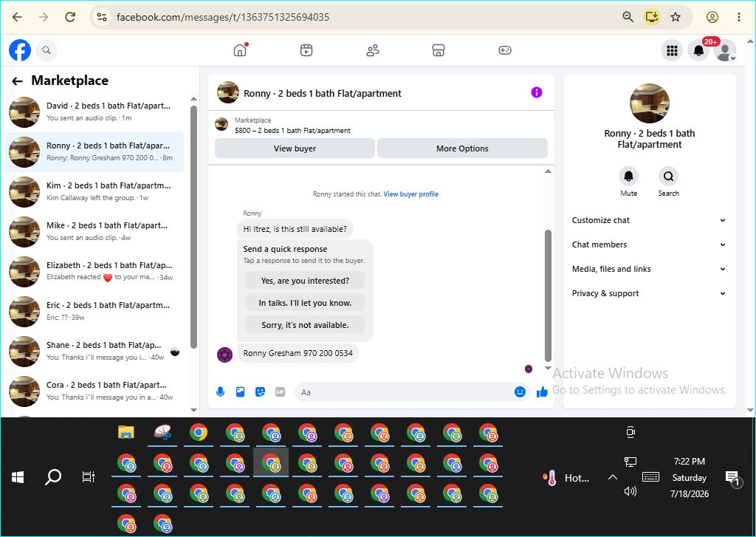This screenshot has width=756, height=537.
Task: Open Elizabeth's apartment conversation
Action: click(94, 272)
